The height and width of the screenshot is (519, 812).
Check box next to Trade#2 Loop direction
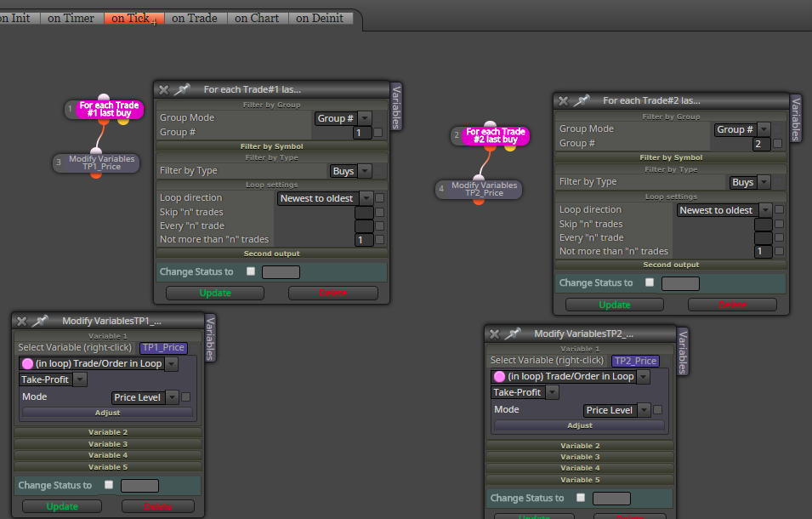coord(779,210)
